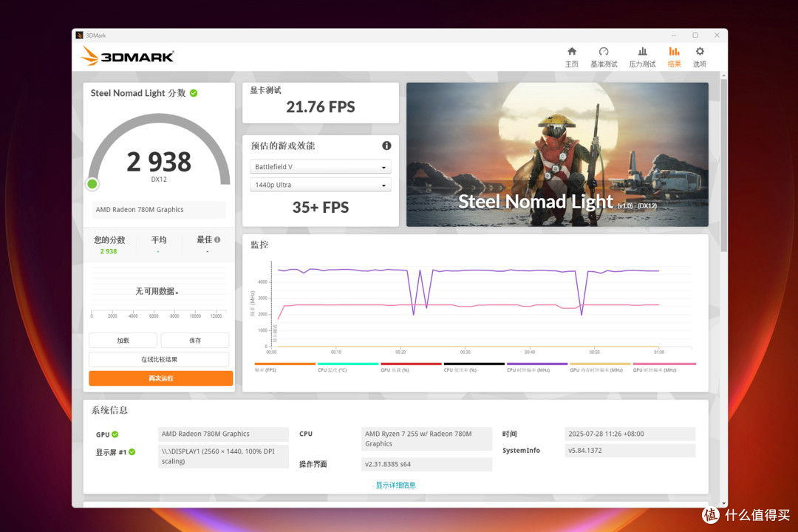Click the Steel Nomad Light banner image
The width and height of the screenshot is (798, 532).
pyautogui.click(x=557, y=154)
